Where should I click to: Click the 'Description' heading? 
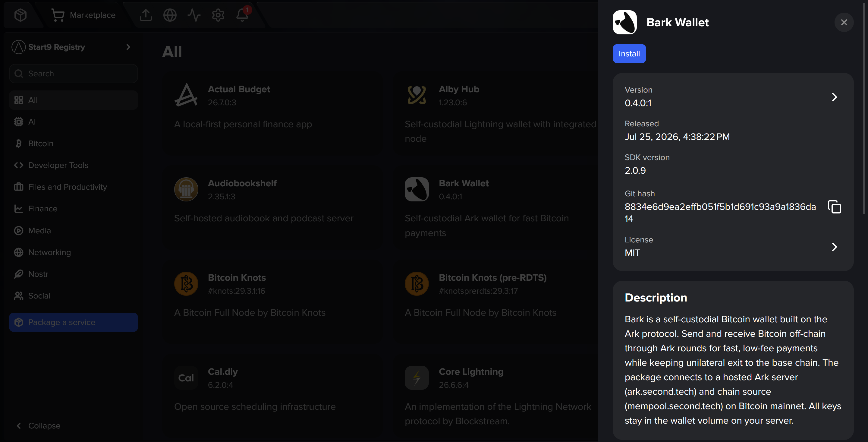656,298
